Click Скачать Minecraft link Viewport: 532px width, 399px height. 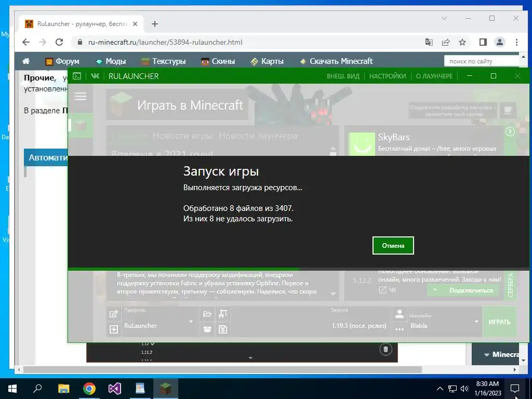click(x=336, y=61)
